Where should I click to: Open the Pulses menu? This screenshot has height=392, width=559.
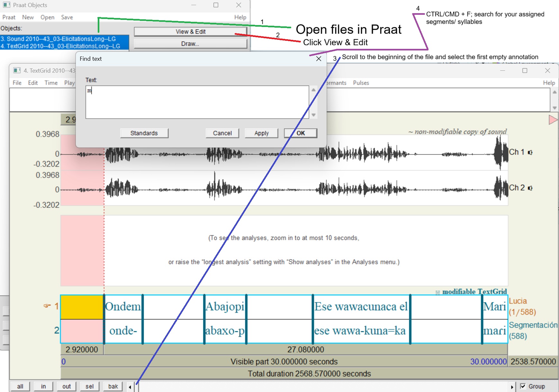tap(361, 83)
